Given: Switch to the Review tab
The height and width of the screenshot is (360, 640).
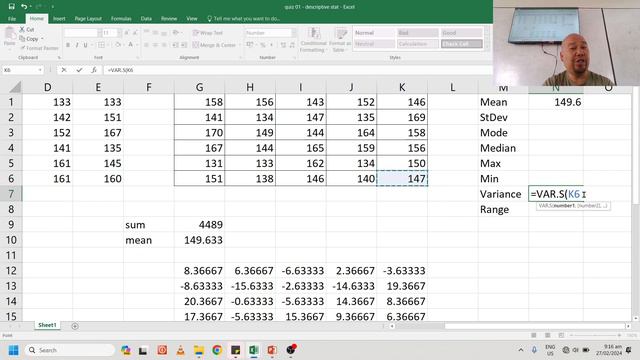Looking at the screenshot, I should pyautogui.click(x=169, y=18).
